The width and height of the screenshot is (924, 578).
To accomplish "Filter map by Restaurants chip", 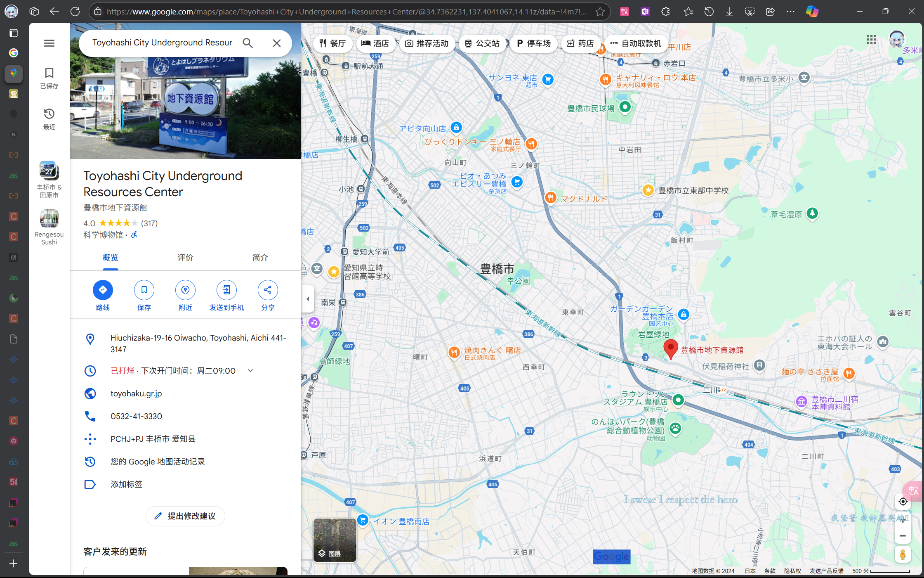I will pyautogui.click(x=332, y=43).
